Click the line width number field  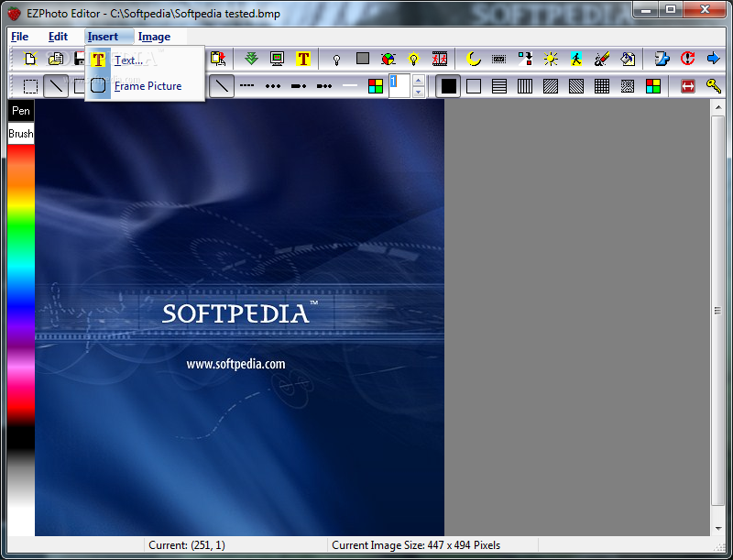[400, 86]
